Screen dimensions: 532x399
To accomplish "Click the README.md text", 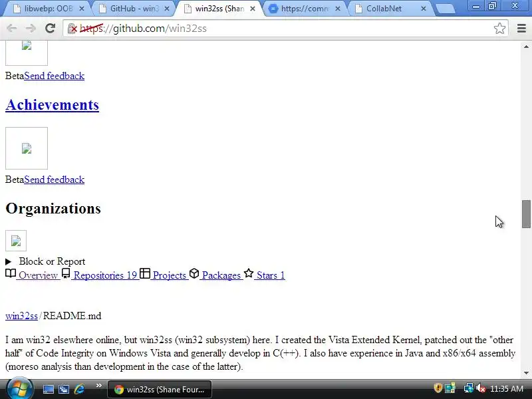I will click(x=72, y=316).
